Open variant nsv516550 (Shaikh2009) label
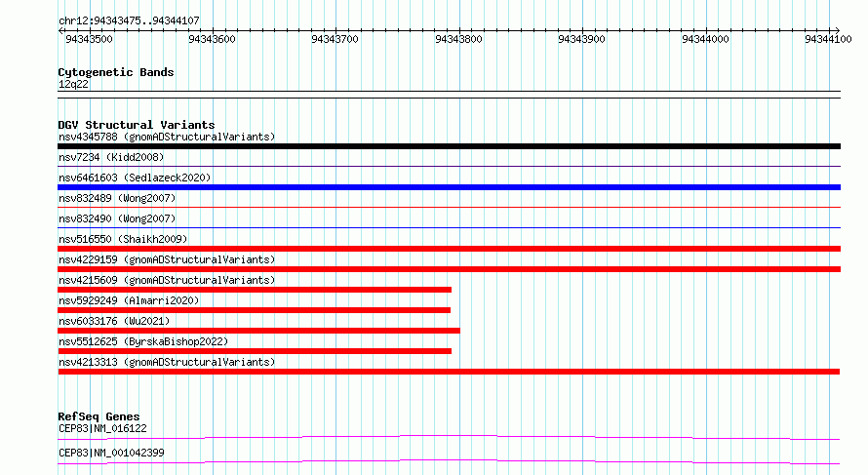The height and width of the screenshot is (475, 868). 123,239
